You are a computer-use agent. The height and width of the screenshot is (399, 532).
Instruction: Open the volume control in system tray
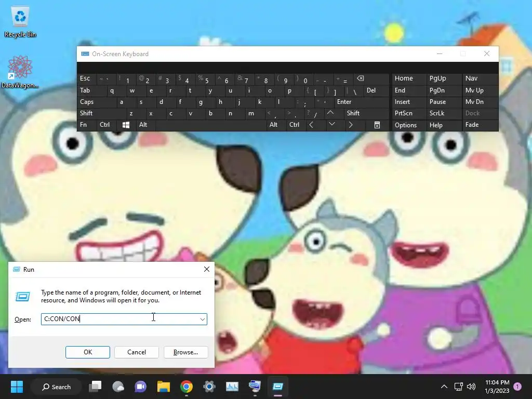click(x=471, y=387)
